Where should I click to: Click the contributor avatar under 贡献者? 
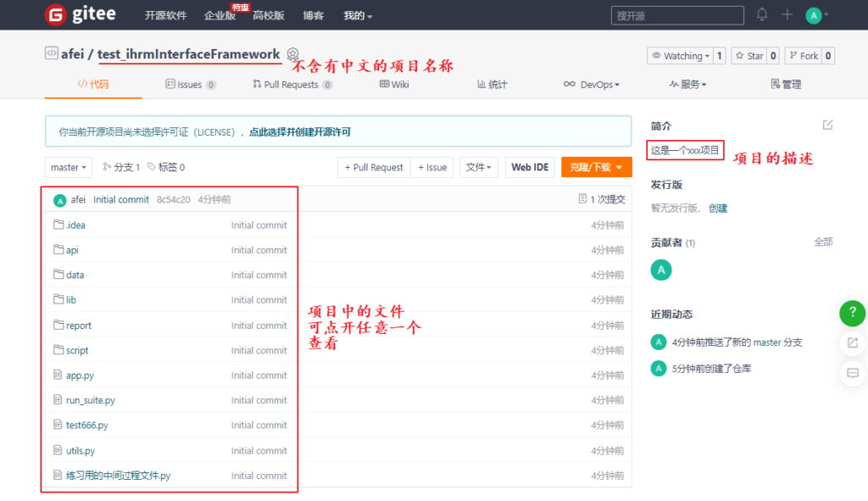tap(660, 270)
